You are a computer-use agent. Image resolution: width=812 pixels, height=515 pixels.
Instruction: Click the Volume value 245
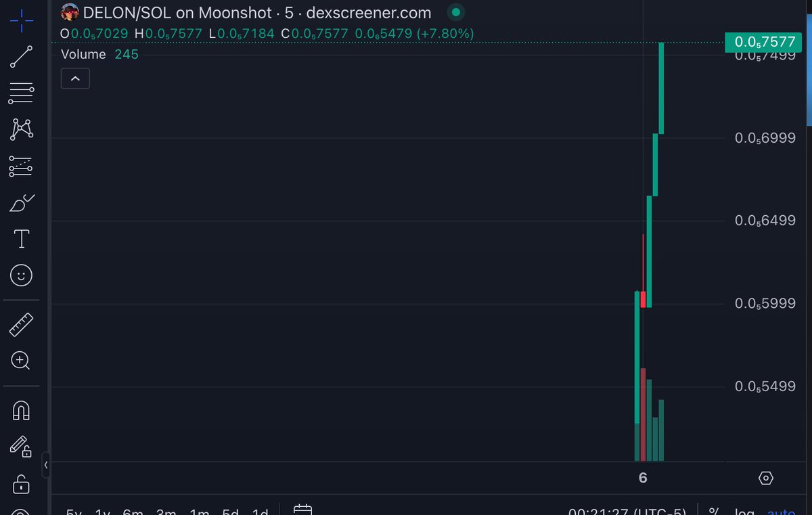click(127, 54)
